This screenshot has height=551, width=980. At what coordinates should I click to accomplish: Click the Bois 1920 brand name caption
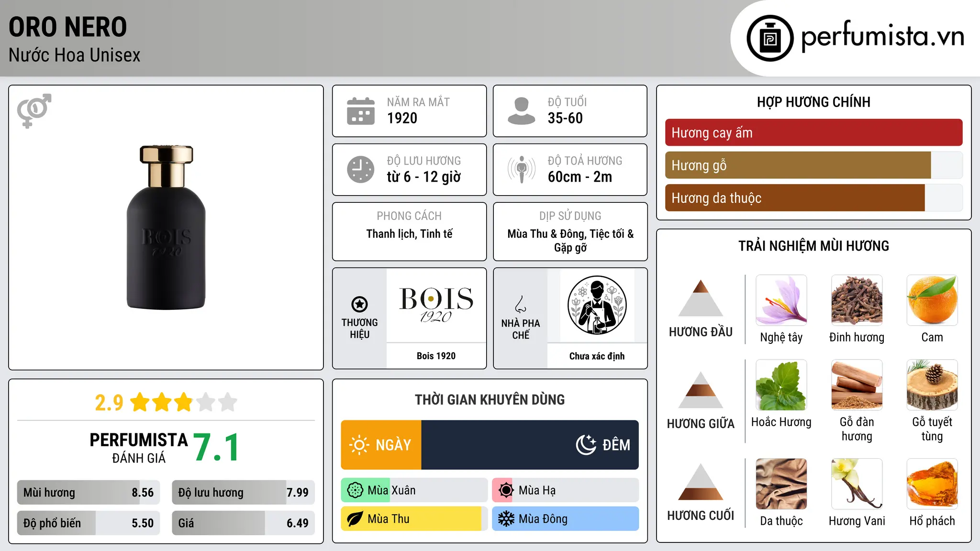pyautogui.click(x=436, y=356)
